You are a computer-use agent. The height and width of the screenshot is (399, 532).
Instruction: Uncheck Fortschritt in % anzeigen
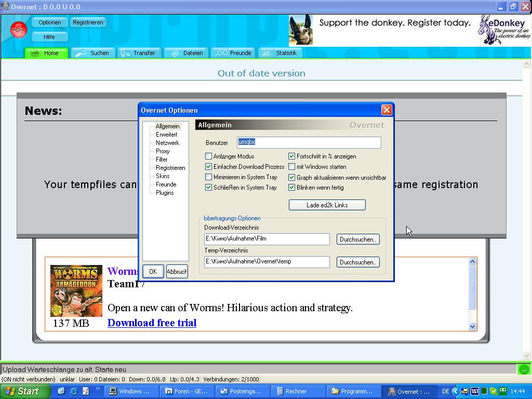[x=292, y=156]
